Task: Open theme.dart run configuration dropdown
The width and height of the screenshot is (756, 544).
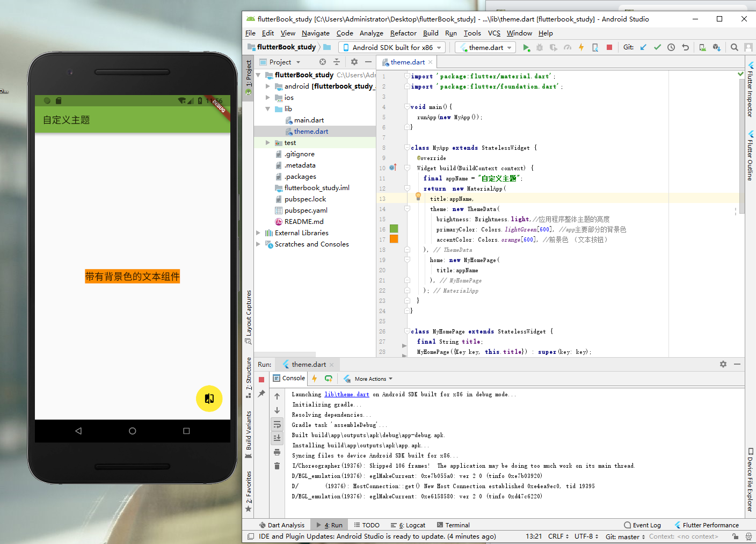Action: point(486,47)
